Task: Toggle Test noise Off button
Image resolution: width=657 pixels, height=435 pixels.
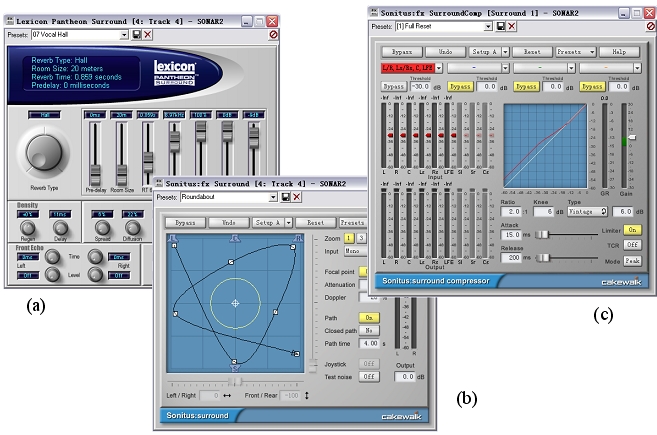Action: [369, 376]
